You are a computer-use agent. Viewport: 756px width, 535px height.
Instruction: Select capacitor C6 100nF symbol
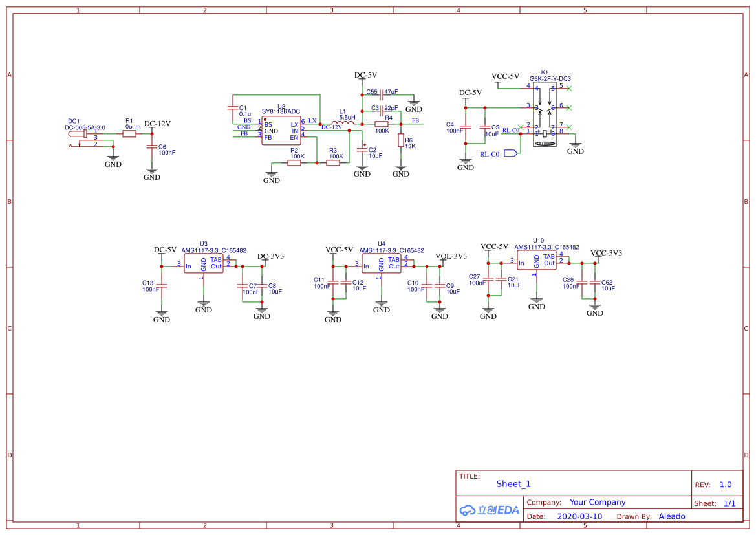click(152, 147)
